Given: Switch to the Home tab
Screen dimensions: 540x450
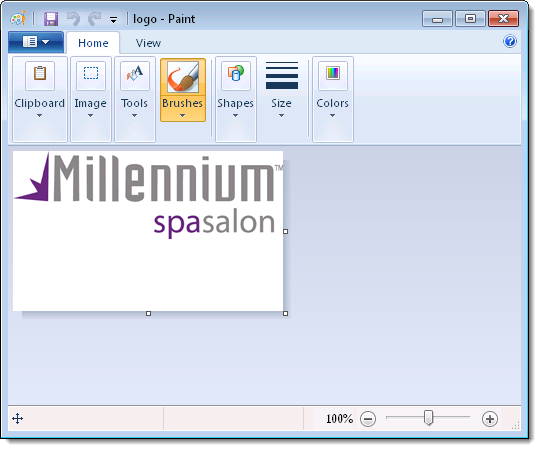Looking at the screenshot, I should click(93, 43).
